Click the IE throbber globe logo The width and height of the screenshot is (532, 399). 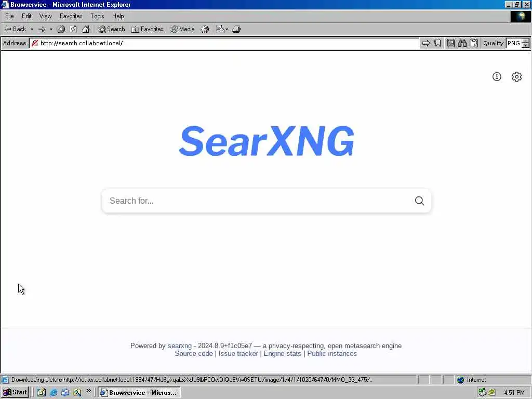coord(521,17)
